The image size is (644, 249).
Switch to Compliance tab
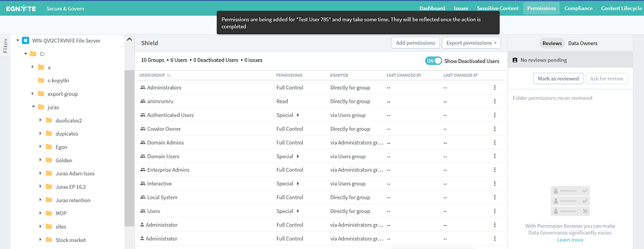pos(578,8)
